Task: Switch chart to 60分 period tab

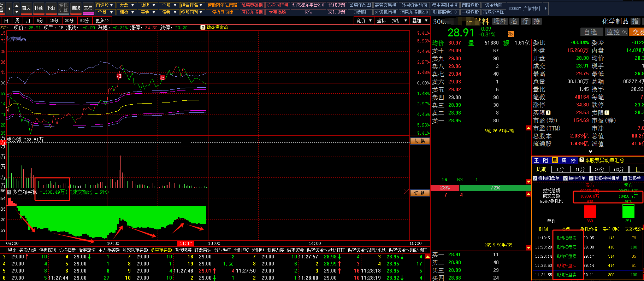Action: click(84, 21)
